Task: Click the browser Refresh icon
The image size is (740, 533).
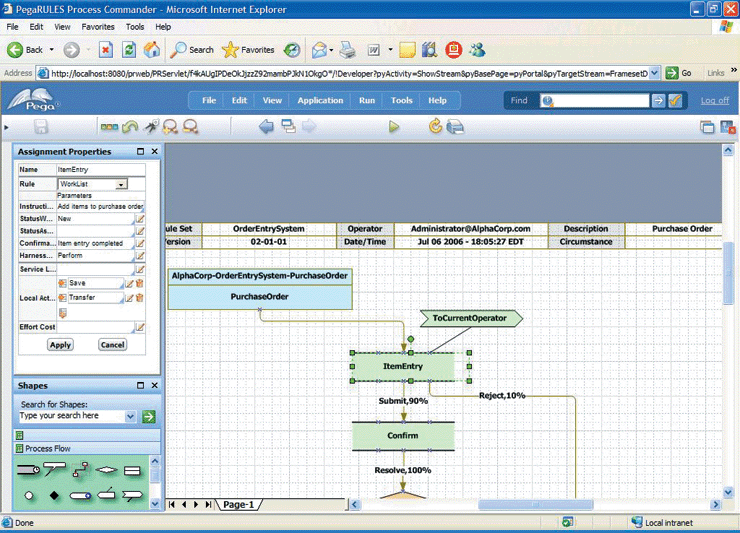Action: (x=129, y=50)
